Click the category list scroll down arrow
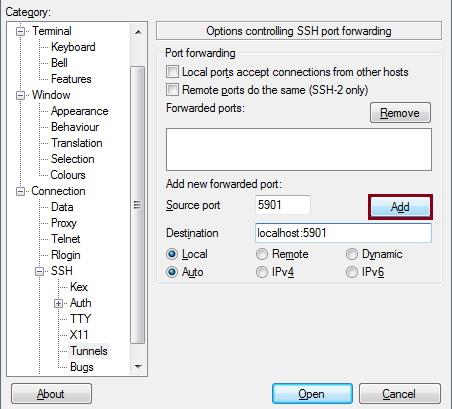This screenshot has height=409, width=452. [138, 366]
